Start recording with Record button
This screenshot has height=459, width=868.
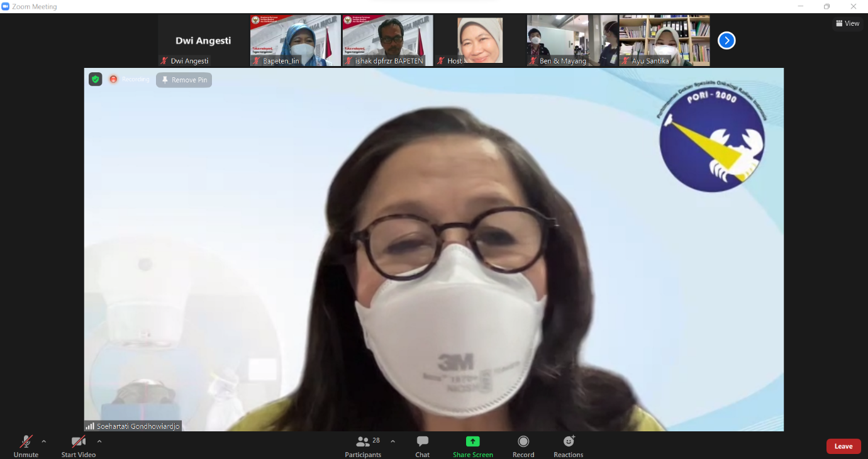[x=523, y=446]
